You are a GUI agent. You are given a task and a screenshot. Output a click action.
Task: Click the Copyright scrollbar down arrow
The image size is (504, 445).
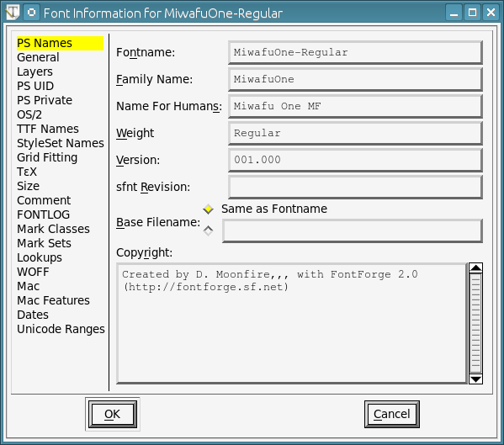pos(475,379)
